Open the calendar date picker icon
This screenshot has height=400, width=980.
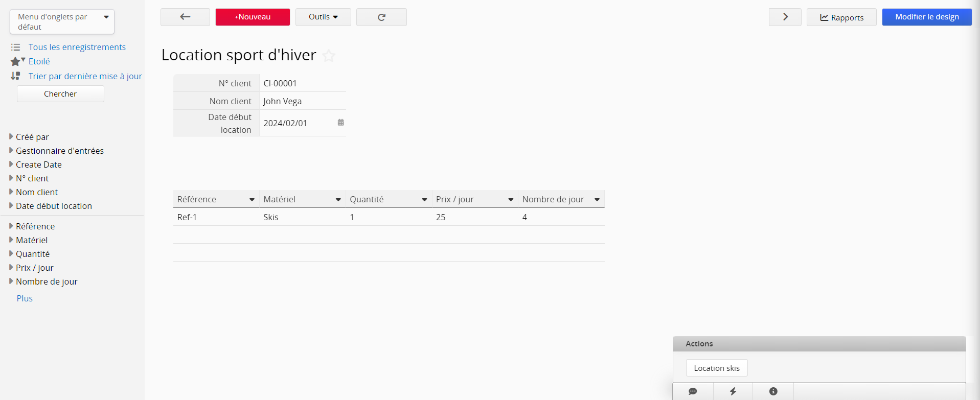(x=340, y=123)
